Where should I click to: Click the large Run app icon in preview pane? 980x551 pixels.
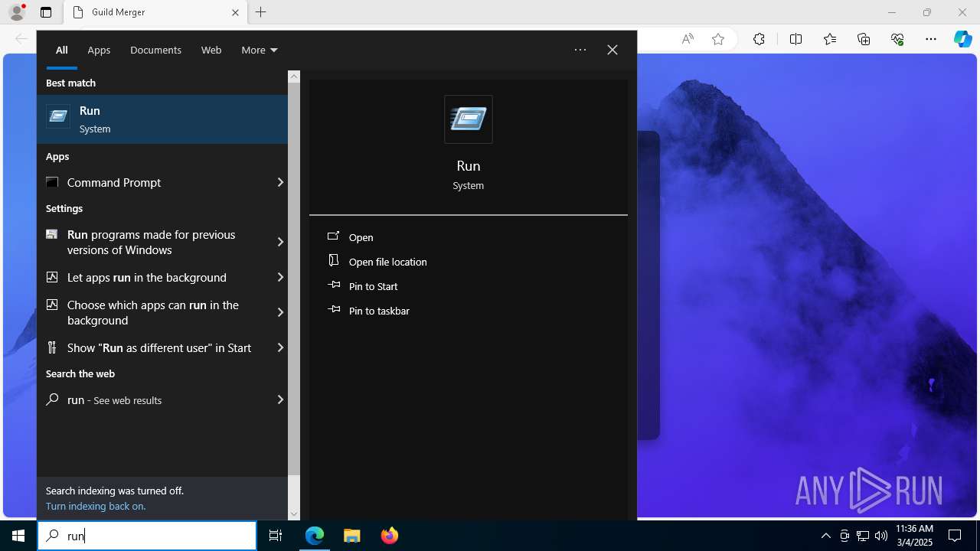(x=469, y=119)
